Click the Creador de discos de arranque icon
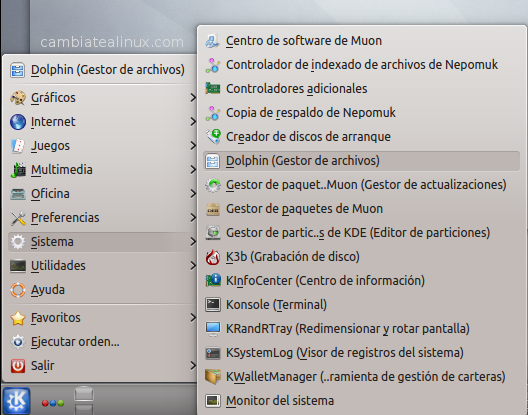The width and height of the screenshot is (528, 415). (213, 137)
